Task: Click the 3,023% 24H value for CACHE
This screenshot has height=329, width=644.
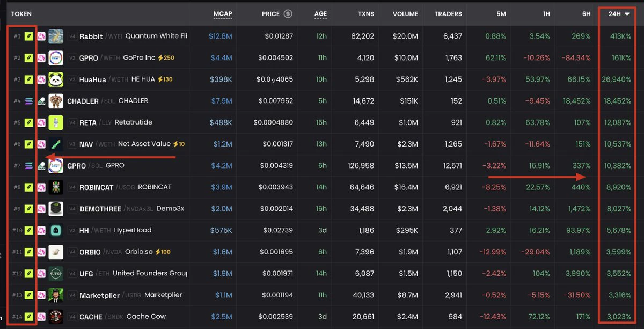Action: pos(619,317)
